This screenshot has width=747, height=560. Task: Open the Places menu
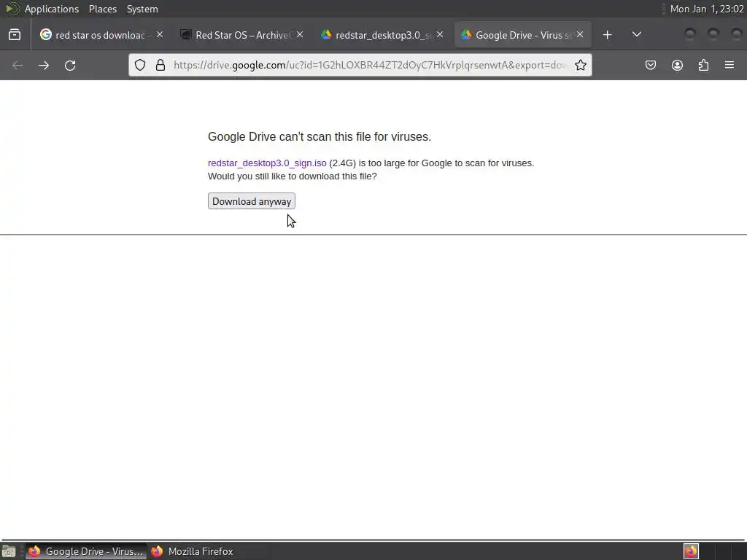(x=102, y=9)
